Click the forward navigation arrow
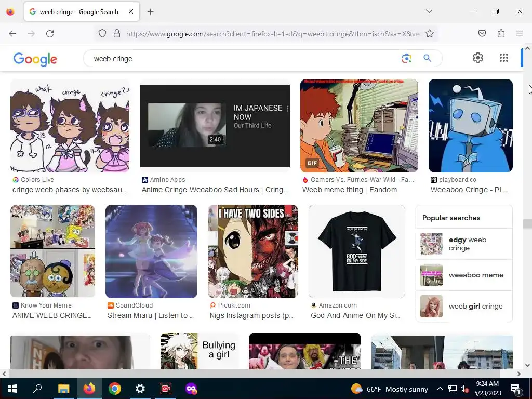532x399 pixels. 31,34
